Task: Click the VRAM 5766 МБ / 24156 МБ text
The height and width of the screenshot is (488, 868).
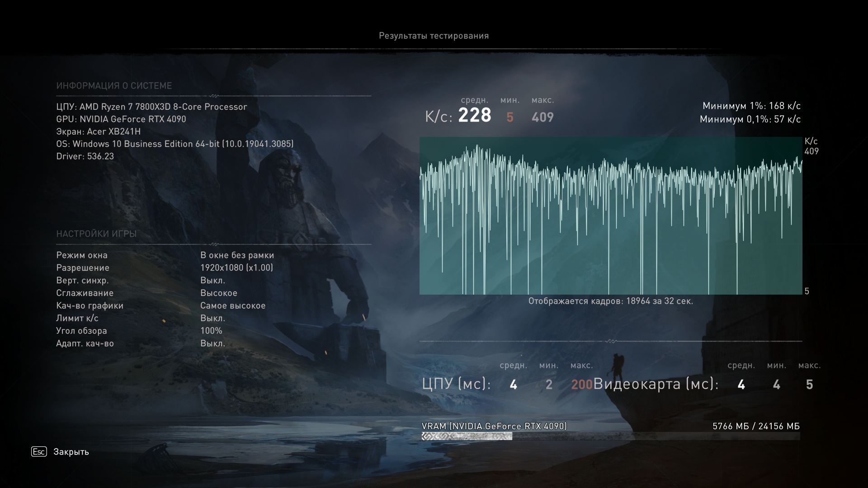Action: click(x=756, y=426)
